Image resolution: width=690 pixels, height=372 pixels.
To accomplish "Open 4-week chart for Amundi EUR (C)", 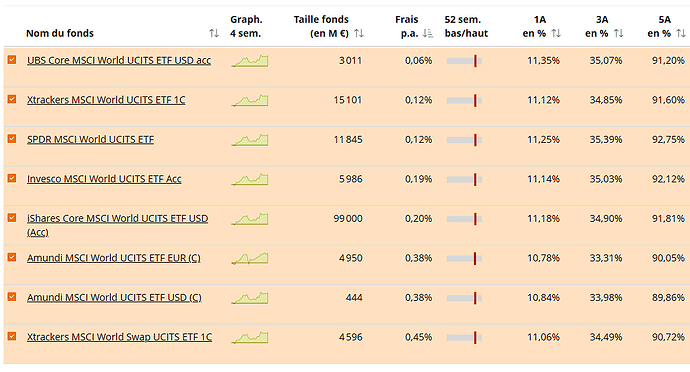I will (x=250, y=258).
